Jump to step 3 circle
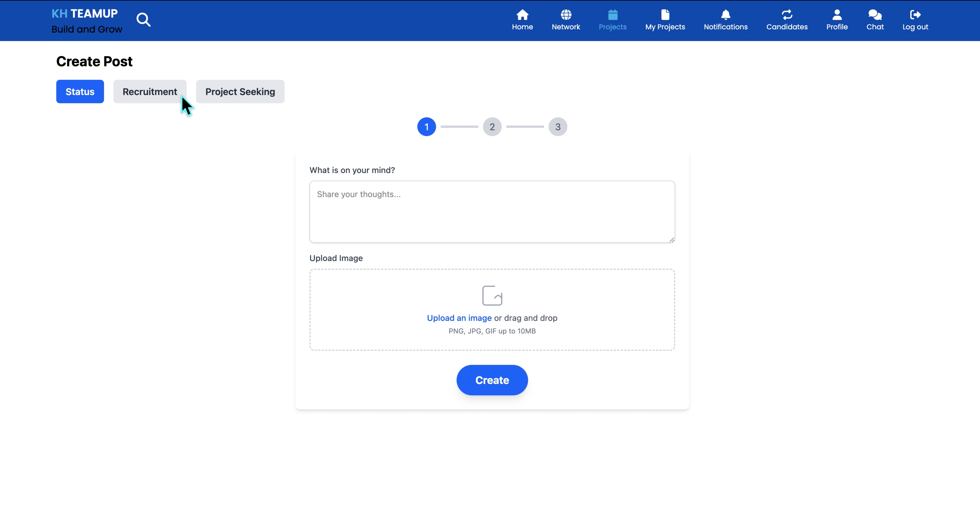Screen dimensions: 980x521 point(557,127)
